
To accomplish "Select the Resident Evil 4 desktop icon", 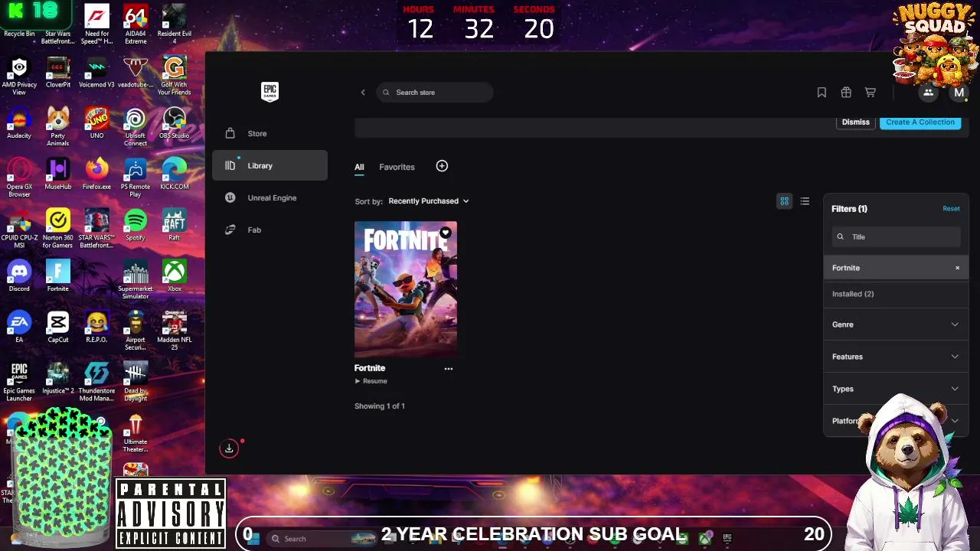I will [x=175, y=24].
